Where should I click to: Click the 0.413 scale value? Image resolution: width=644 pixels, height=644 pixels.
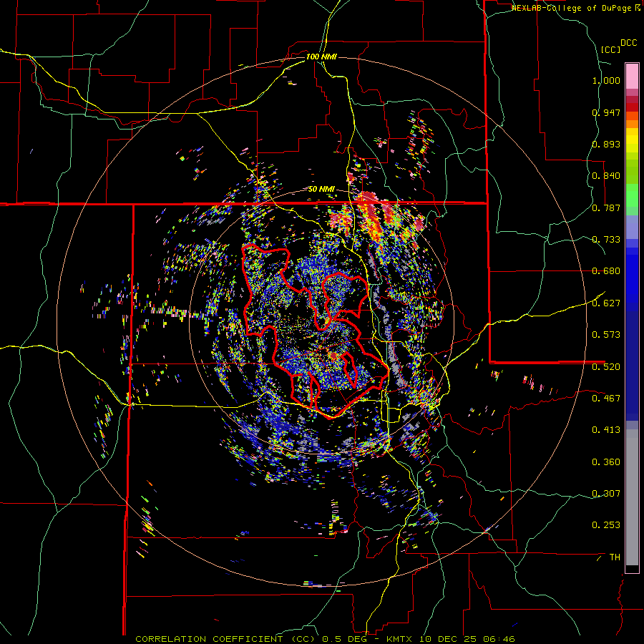606,430
